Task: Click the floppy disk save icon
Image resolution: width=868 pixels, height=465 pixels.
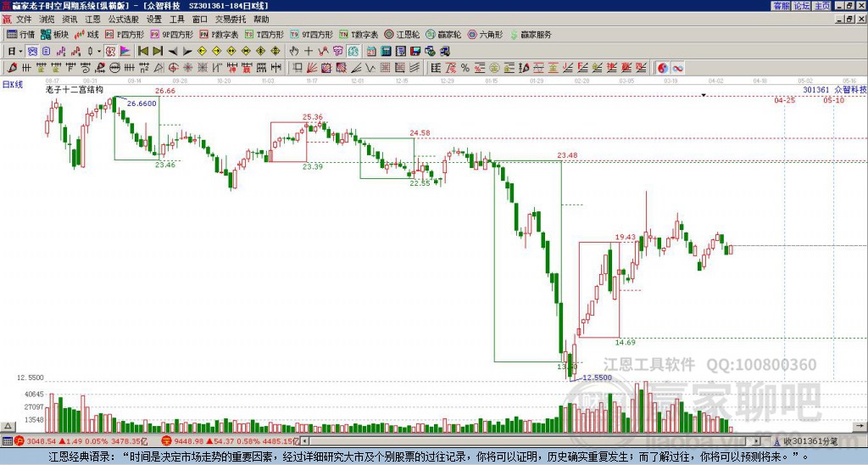Action: (415, 52)
